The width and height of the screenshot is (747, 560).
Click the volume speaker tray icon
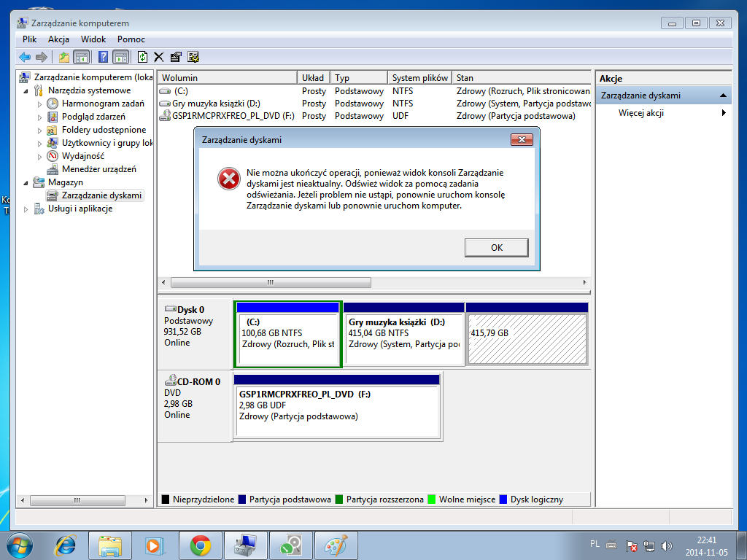[667, 546]
